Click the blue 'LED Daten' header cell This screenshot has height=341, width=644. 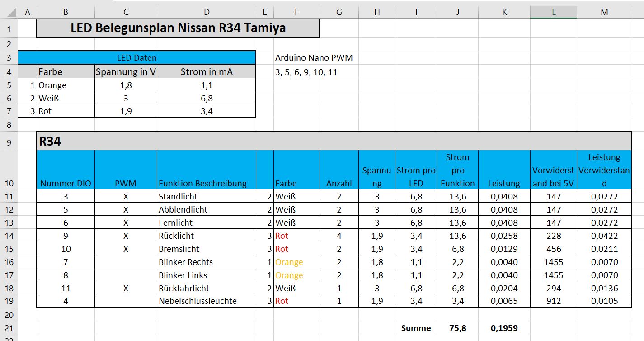tap(137, 57)
